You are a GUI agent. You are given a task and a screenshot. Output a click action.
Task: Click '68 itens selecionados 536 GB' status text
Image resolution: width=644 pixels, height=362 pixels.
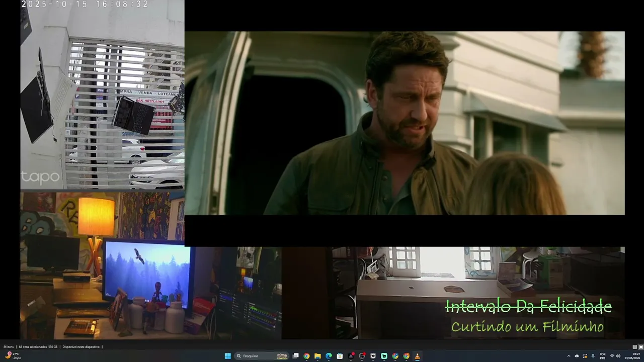(39, 347)
